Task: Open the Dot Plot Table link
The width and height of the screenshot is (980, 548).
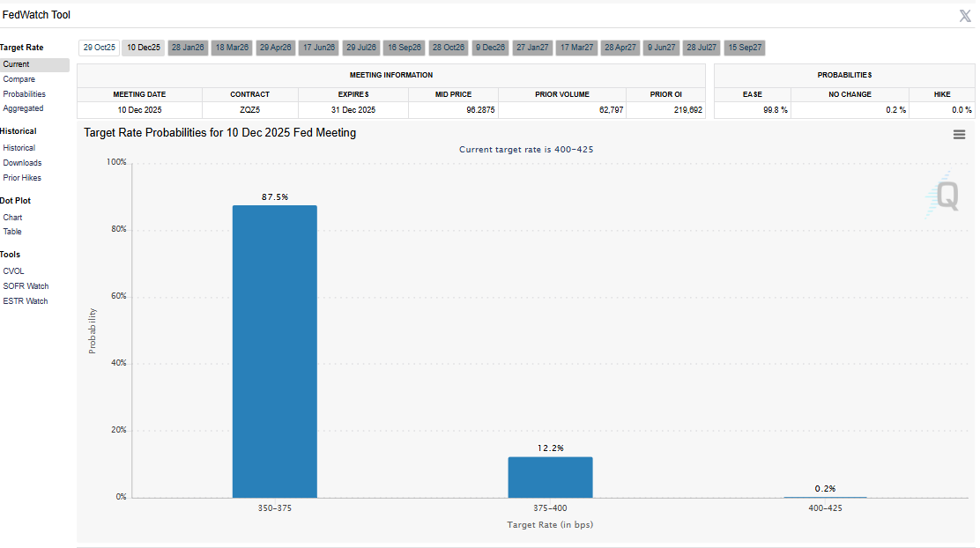Action: pyautogui.click(x=12, y=232)
